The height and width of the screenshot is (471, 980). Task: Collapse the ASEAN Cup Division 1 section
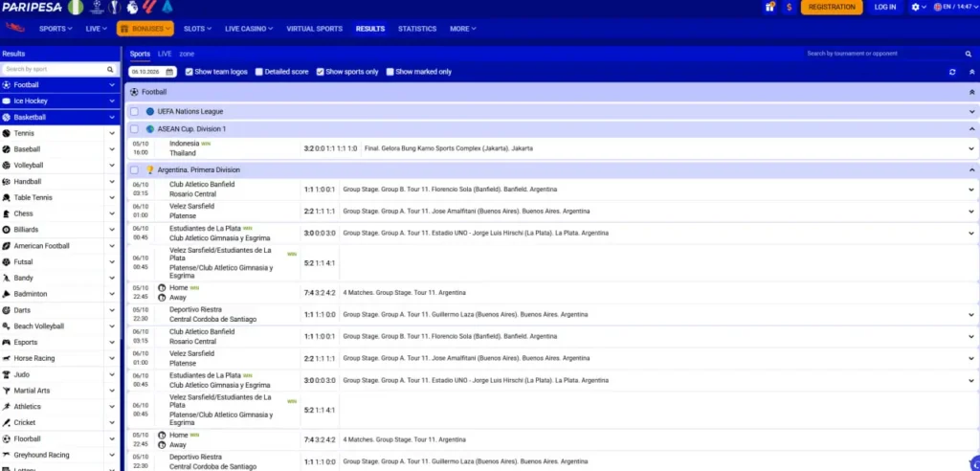(972, 129)
